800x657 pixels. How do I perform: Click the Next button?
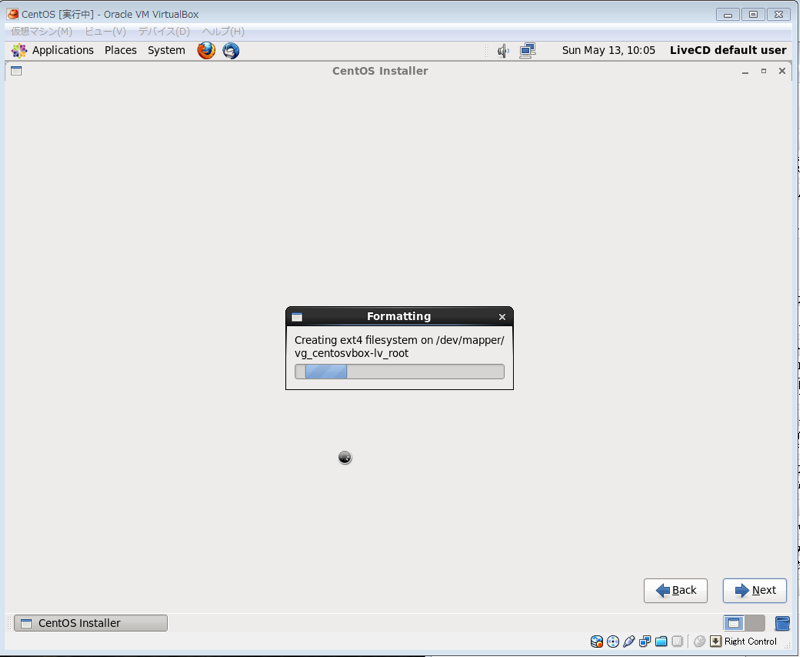click(x=755, y=590)
